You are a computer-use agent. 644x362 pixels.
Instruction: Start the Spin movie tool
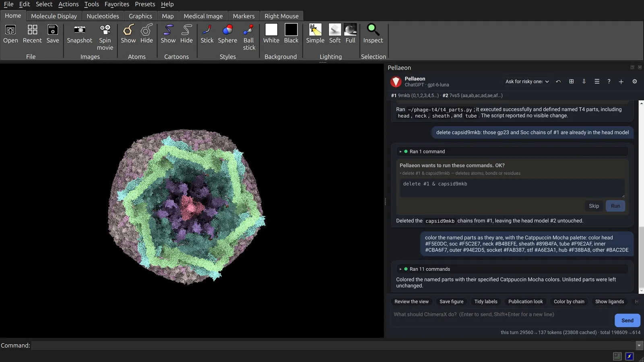pos(105,37)
